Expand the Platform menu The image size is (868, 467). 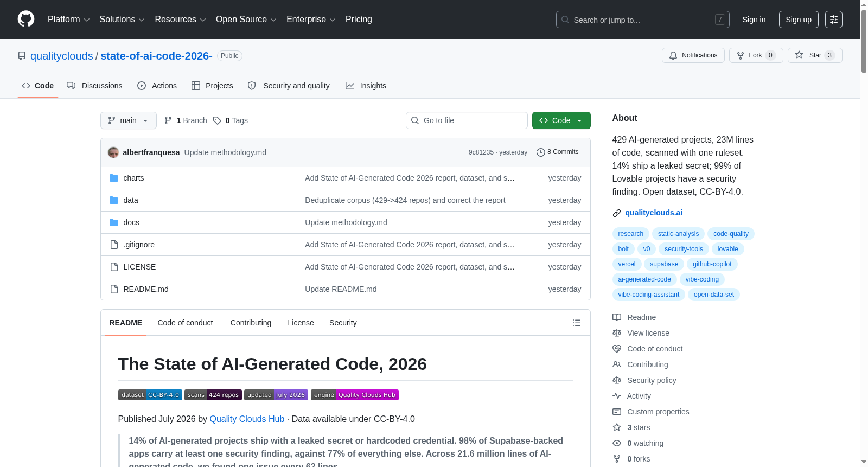[68, 19]
